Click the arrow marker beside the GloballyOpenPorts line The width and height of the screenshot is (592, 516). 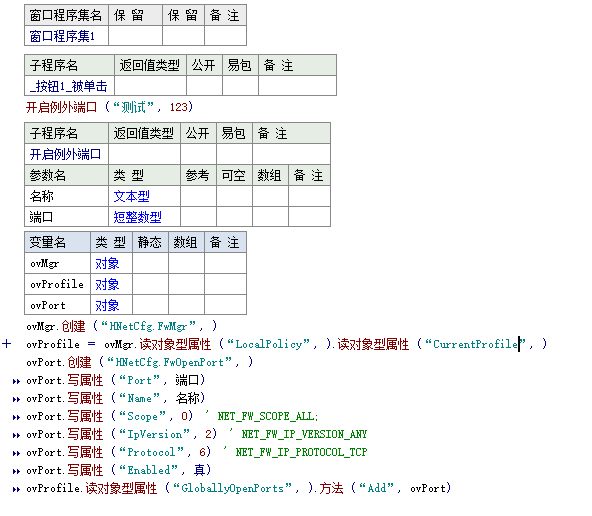pos(16,489)
